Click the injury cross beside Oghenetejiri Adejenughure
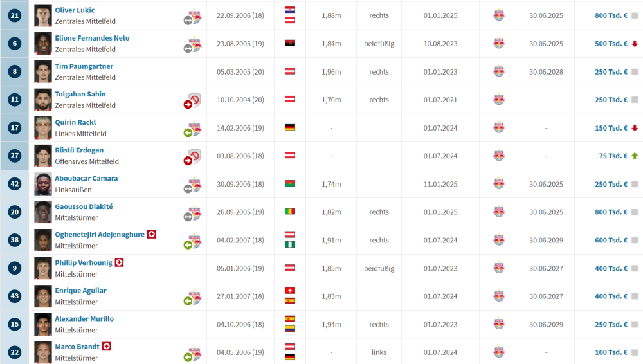643x364 pixels. pos(152,235)
